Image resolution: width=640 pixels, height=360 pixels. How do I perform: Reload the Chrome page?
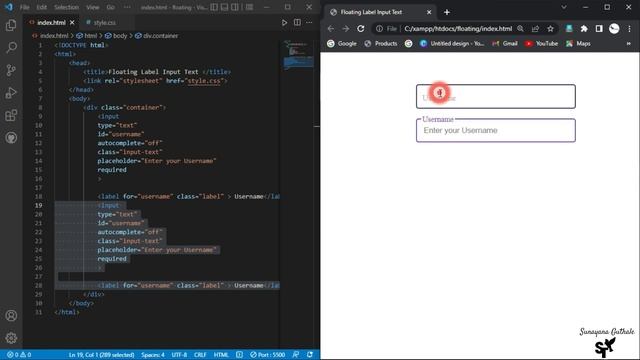361,29
